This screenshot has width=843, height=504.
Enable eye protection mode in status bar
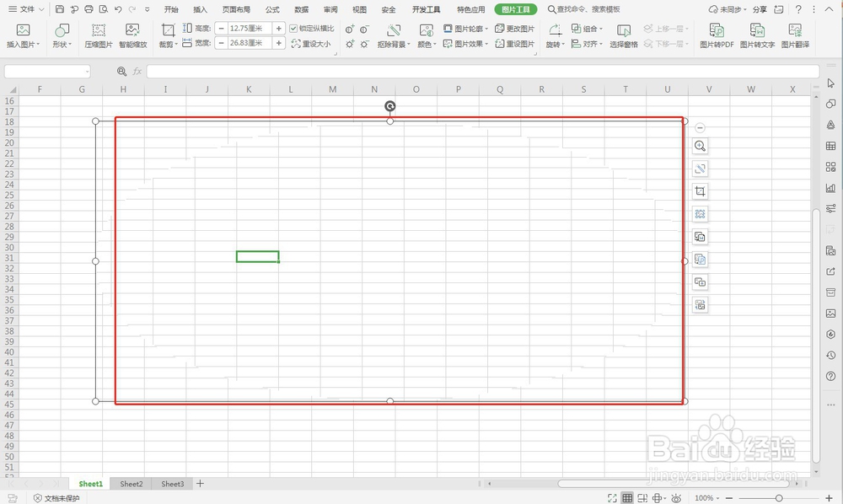tap(676, 498)
